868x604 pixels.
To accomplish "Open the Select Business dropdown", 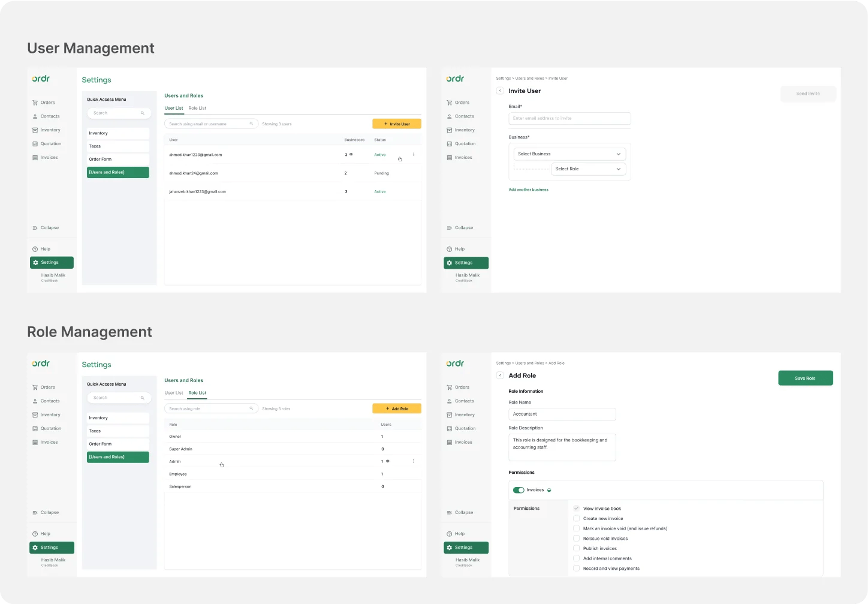I will coord(569,154).
